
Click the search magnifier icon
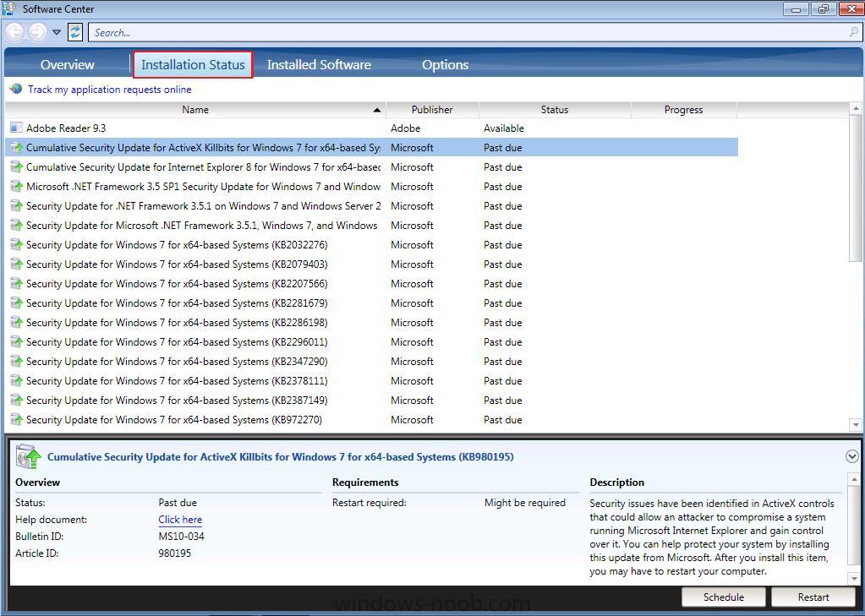(854, 33)
